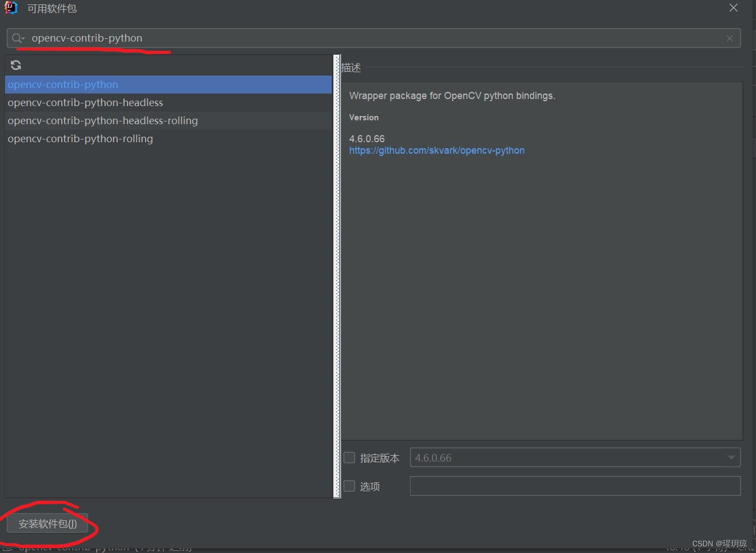Select opencv-contrib-python-headless-rolling package
Screen dimensions: 756x553
tap(168, 120)
